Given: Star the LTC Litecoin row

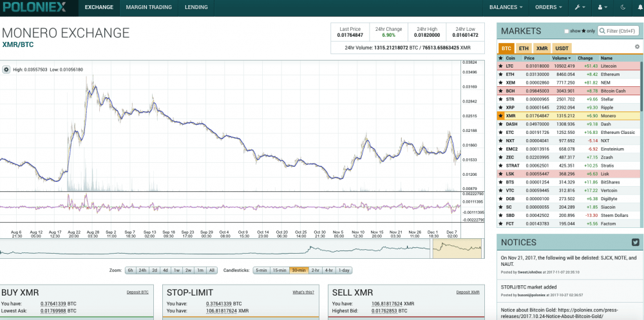Looking at the screenshot, I should click(x=500, y=66).
